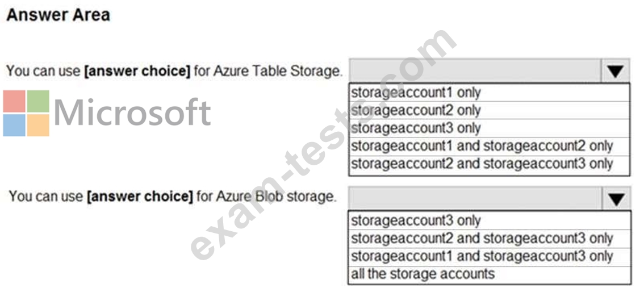Pick "storageaccount1 and storageaccount2 only" option
Viewport: 644px width, 288px height.
[482, 146]
